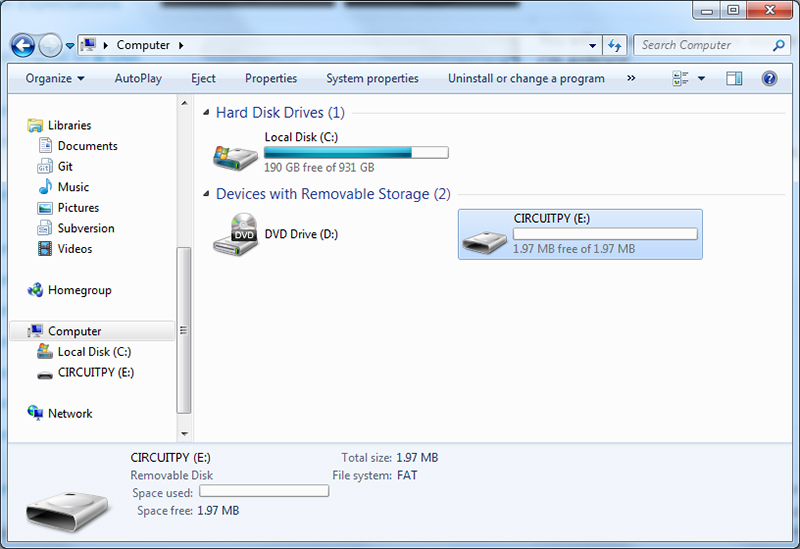Collapse the Hard Disk Drives group
Viewport: 800px width, 549px height.
[x=207, y=113]
